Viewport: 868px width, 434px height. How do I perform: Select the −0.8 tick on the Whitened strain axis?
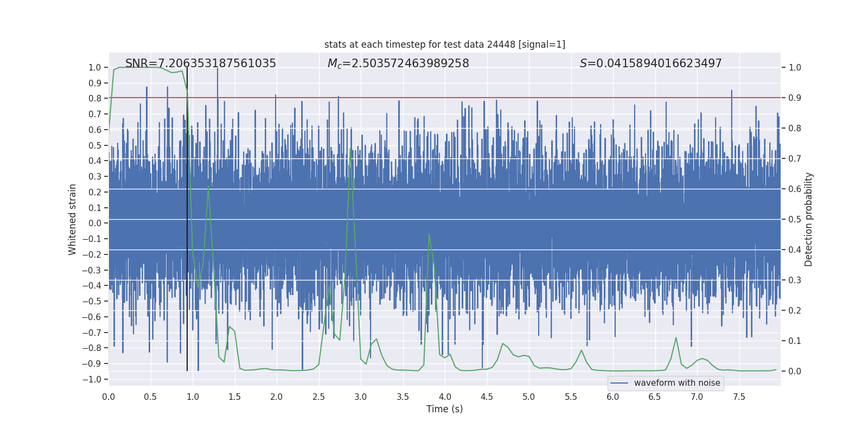point(92,348)
